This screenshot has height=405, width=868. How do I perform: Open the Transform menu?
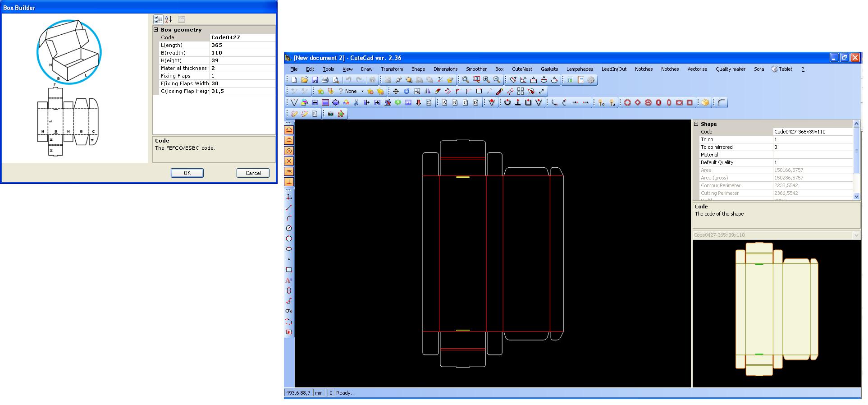392,69
